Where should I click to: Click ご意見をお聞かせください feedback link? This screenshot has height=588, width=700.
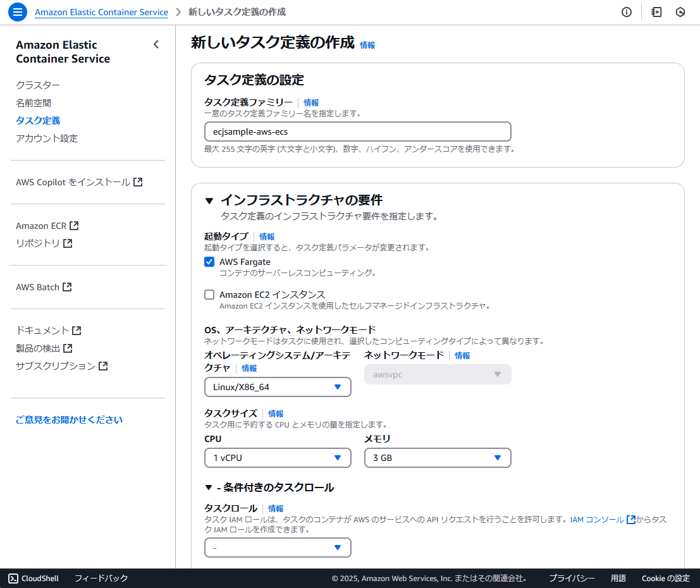pyautogui.click(x=69, y=420)
